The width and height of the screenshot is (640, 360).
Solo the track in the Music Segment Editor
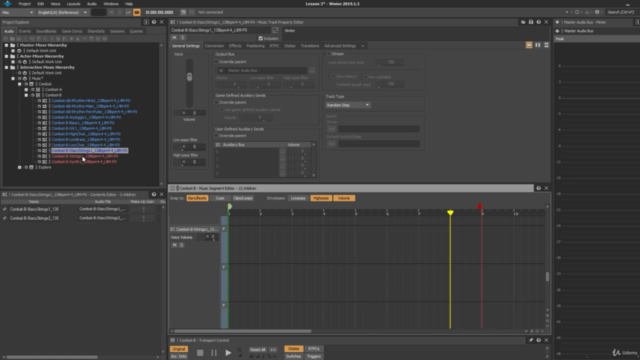(182, 245)
